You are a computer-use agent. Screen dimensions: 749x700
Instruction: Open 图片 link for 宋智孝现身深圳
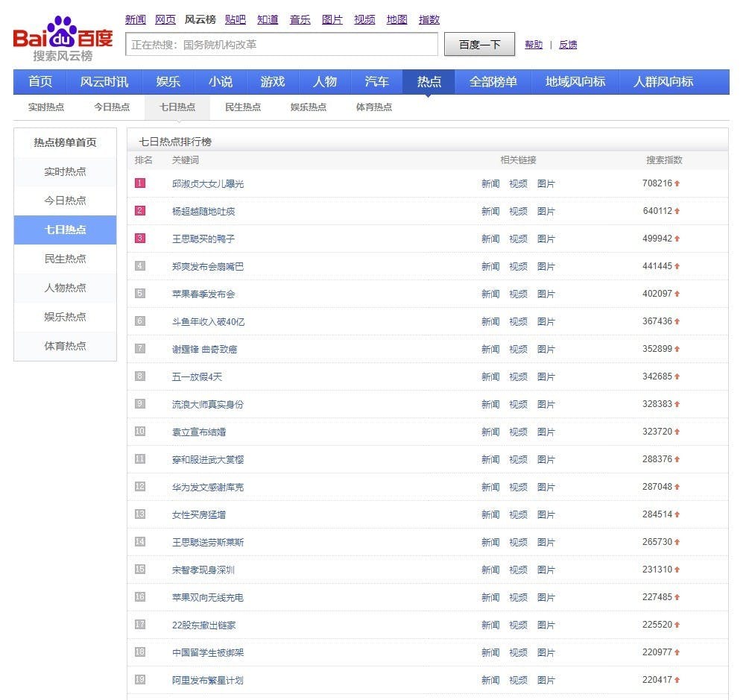point(546,570)
